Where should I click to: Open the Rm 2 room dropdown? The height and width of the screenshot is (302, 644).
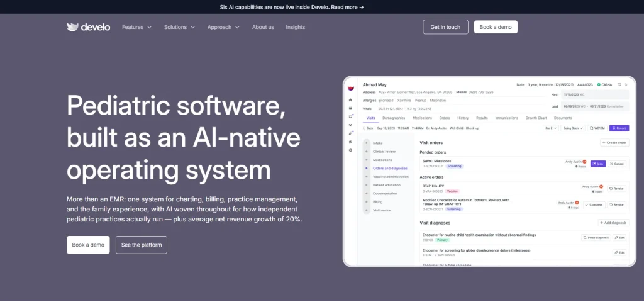[x=550, y=128]
